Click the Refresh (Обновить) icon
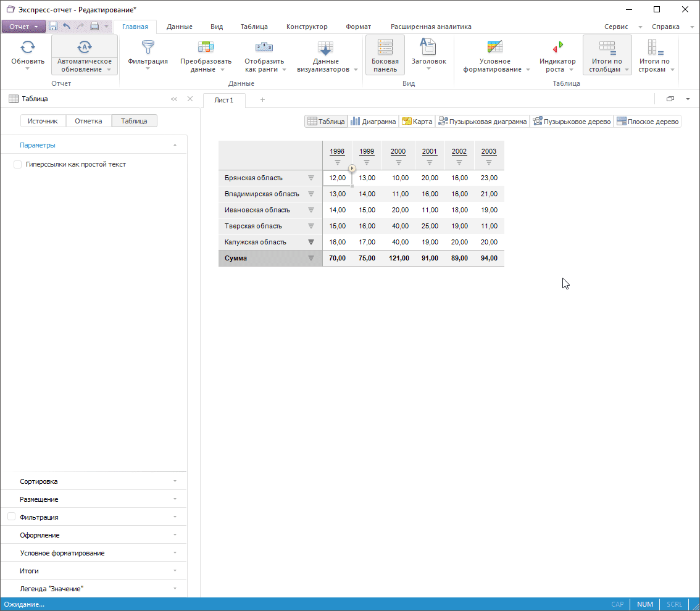Screen dimensions: 700x611 pos(27,48)
